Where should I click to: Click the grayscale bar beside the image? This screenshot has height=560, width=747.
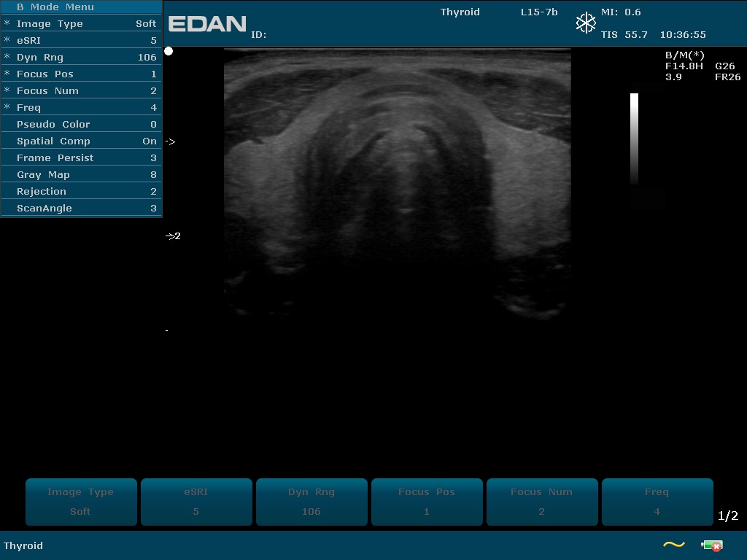click(634, 139)
